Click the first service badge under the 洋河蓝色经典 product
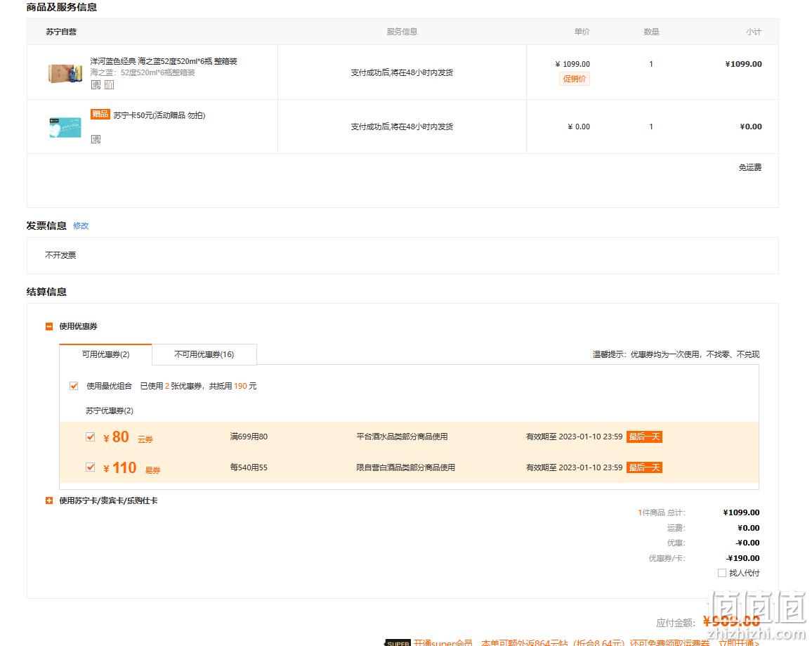The width and height of the screenshot is (812, 646). [x=96, y=85]
